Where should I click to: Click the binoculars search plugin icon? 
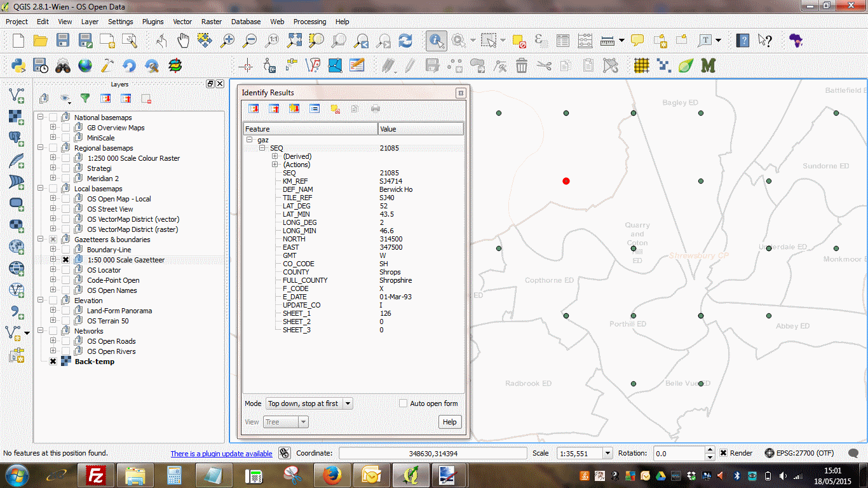point(63,65)
